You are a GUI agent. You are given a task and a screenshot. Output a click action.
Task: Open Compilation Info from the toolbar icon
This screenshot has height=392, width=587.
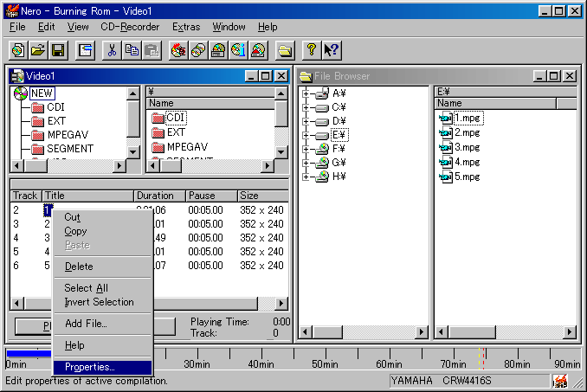86,50
